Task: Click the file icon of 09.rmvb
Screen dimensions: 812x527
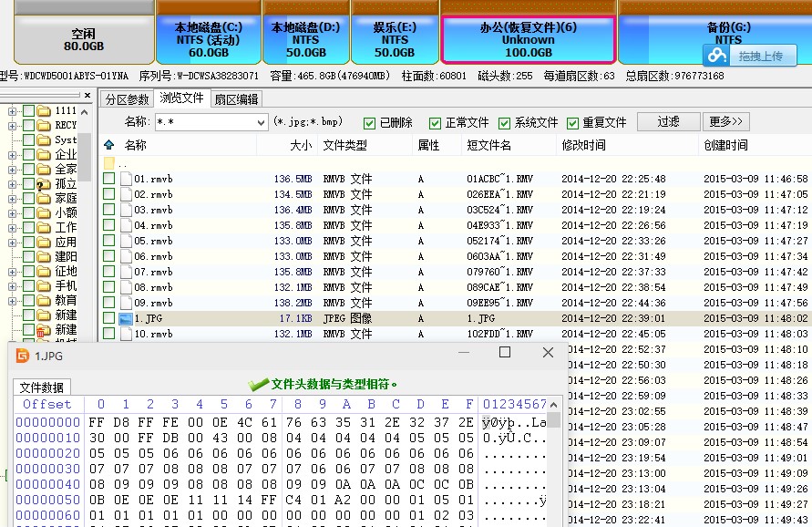Action: click(x=126, y=303)
